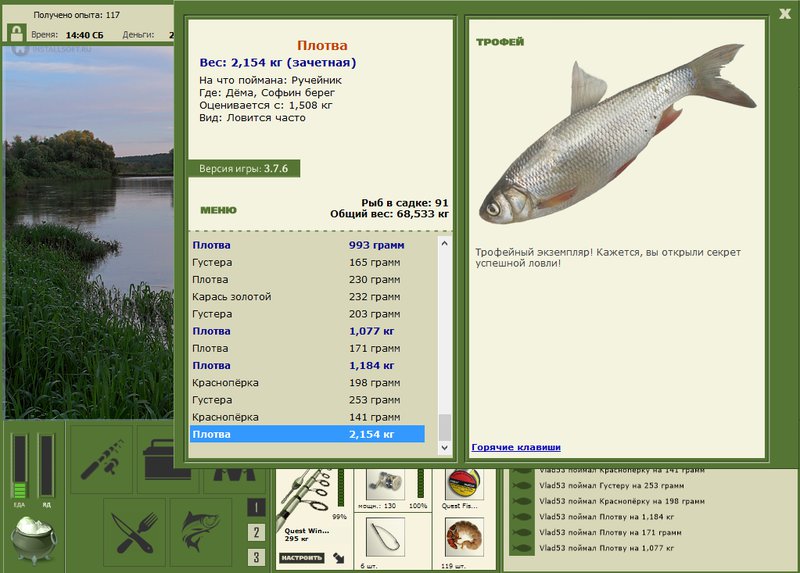Click the fish list scrollbar thumb

point(444,427)
